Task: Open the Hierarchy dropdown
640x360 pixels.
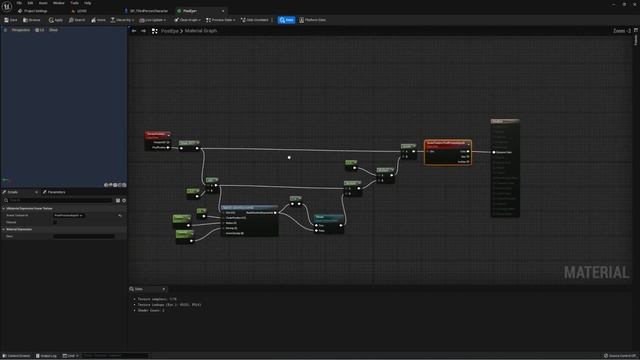Action: coord(122,20)
